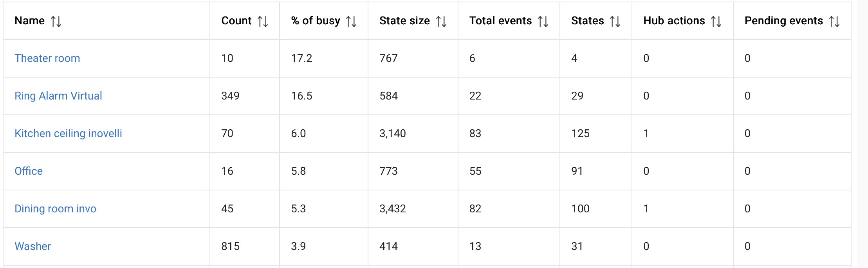Click the Name column header text

(29, 21)
